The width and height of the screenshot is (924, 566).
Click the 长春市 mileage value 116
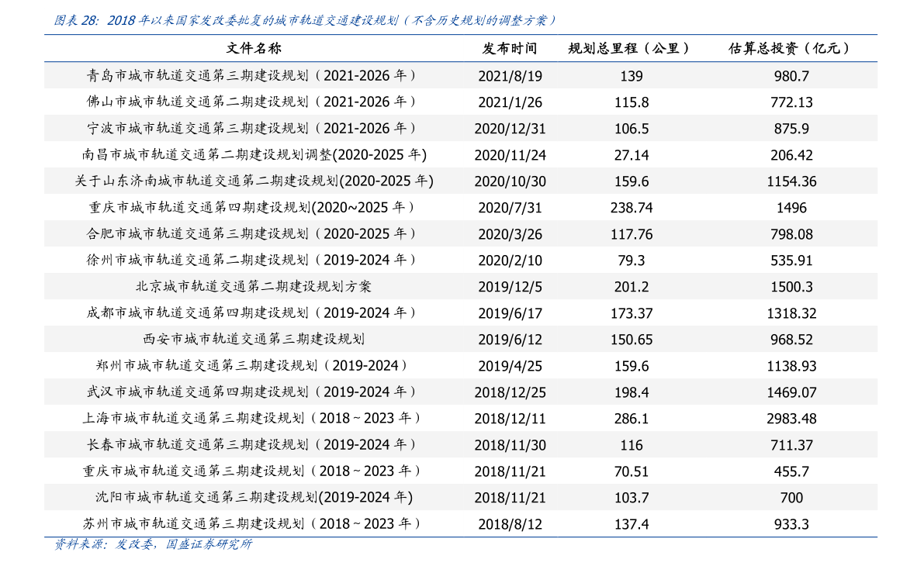pyautogui.click(x=632, y=445)
